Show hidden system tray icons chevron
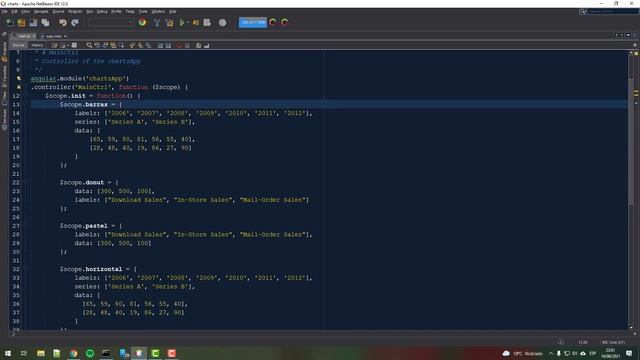The image size is (640, 360). click(551, 353)
